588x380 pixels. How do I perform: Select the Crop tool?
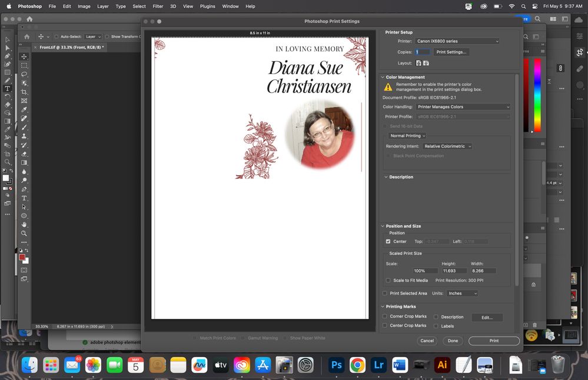point(24,92)
